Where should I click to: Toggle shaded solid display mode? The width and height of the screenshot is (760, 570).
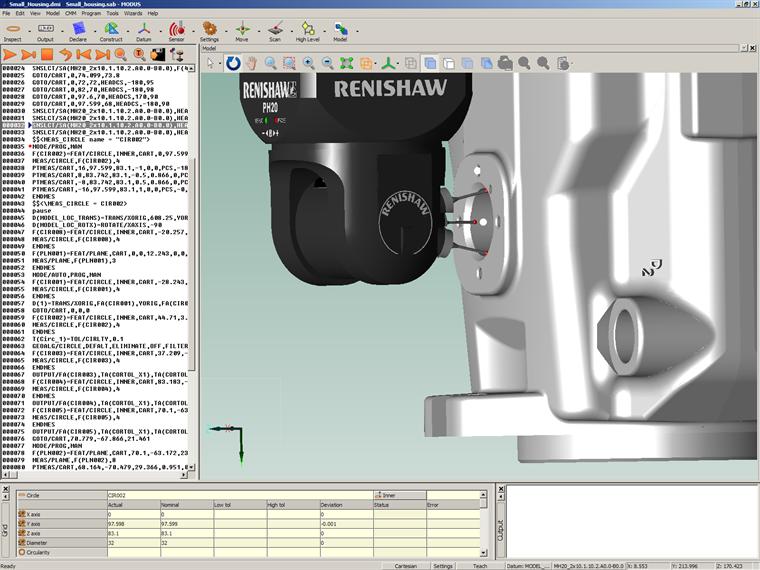430,63
